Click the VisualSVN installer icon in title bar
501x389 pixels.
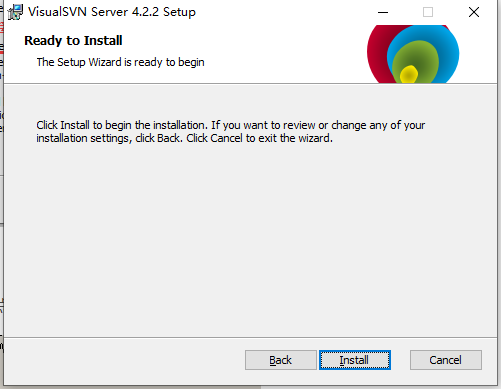coord(15,12)
